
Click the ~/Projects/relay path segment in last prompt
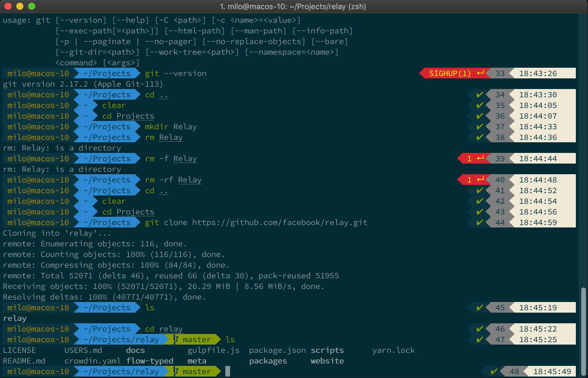(121, 371)
